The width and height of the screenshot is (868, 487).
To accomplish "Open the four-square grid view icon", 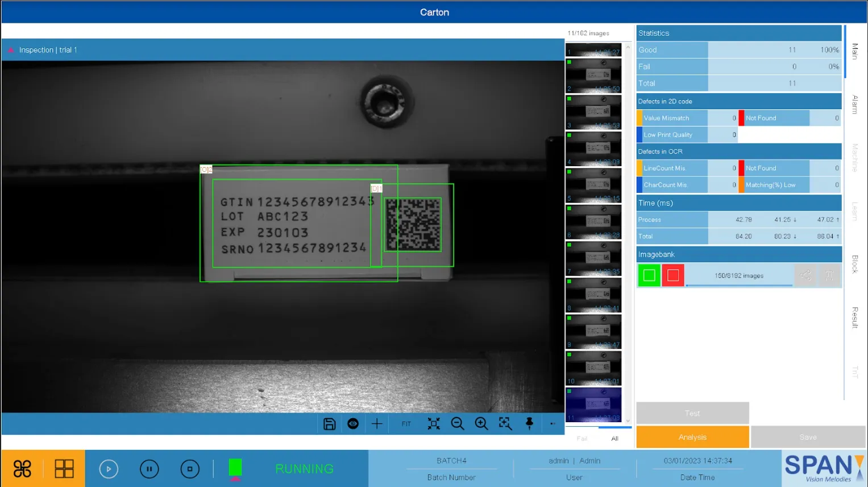I will (x=64, y=469).
